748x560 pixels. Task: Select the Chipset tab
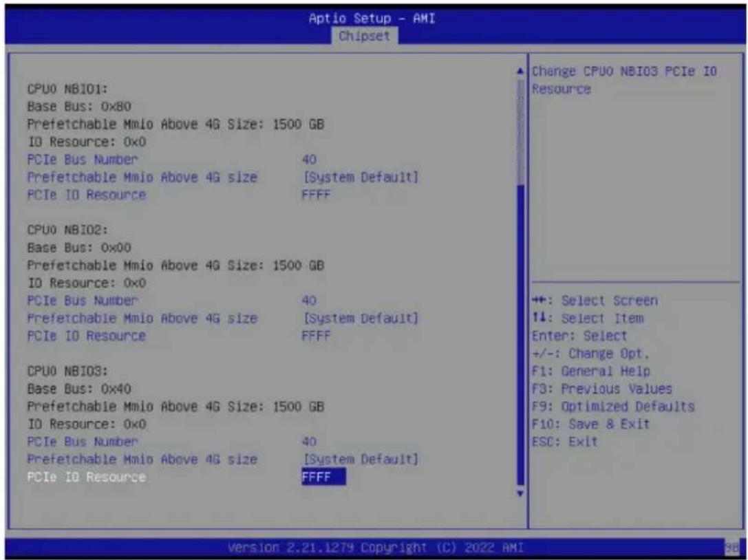click(365, 36)
